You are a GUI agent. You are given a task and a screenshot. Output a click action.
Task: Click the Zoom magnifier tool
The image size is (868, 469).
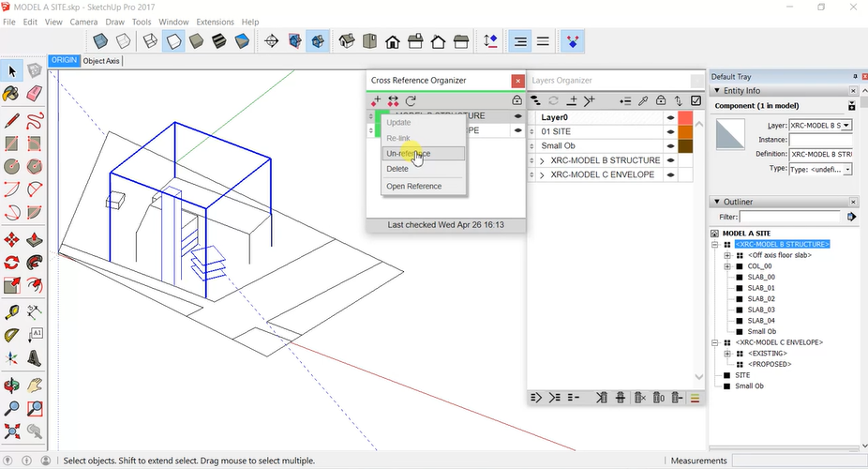(x=11, y=408)
